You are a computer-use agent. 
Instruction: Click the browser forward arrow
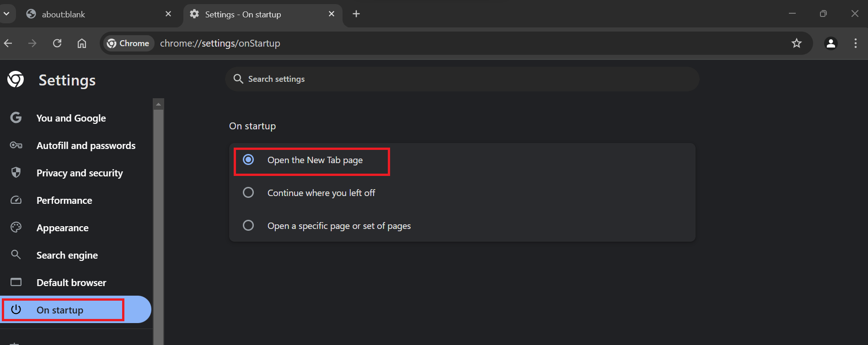pos(32,43)
